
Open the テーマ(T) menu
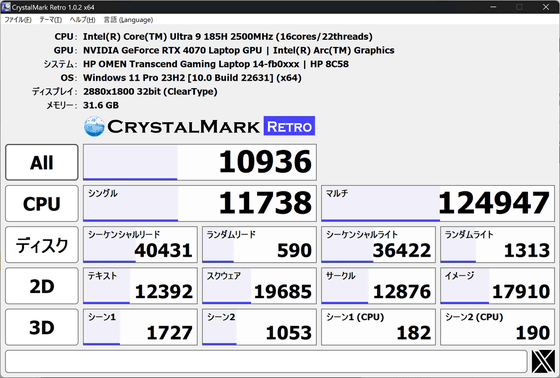tap(50, 20)
